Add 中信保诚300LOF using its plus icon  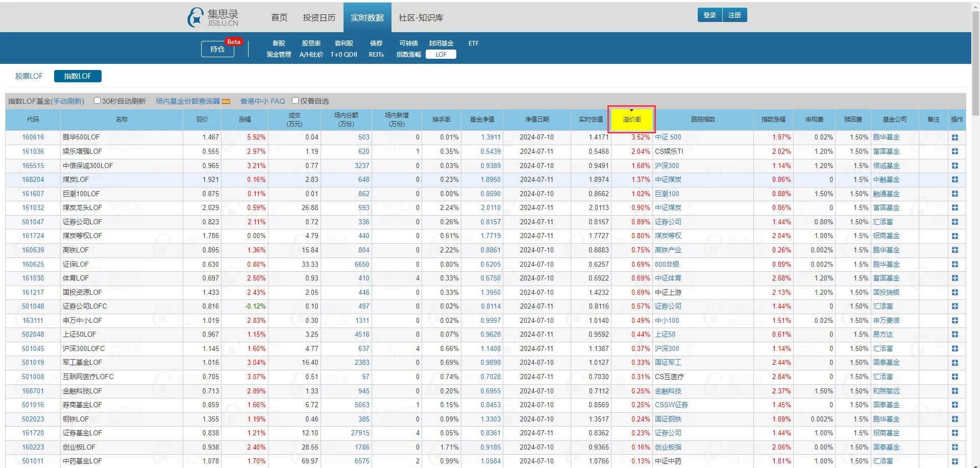coord(954,166)
